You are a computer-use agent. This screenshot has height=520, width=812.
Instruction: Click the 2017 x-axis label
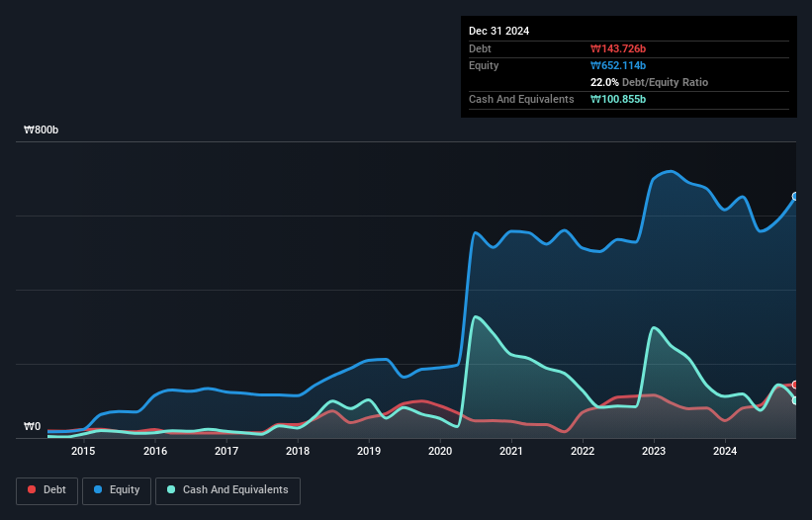coord(226,451)
